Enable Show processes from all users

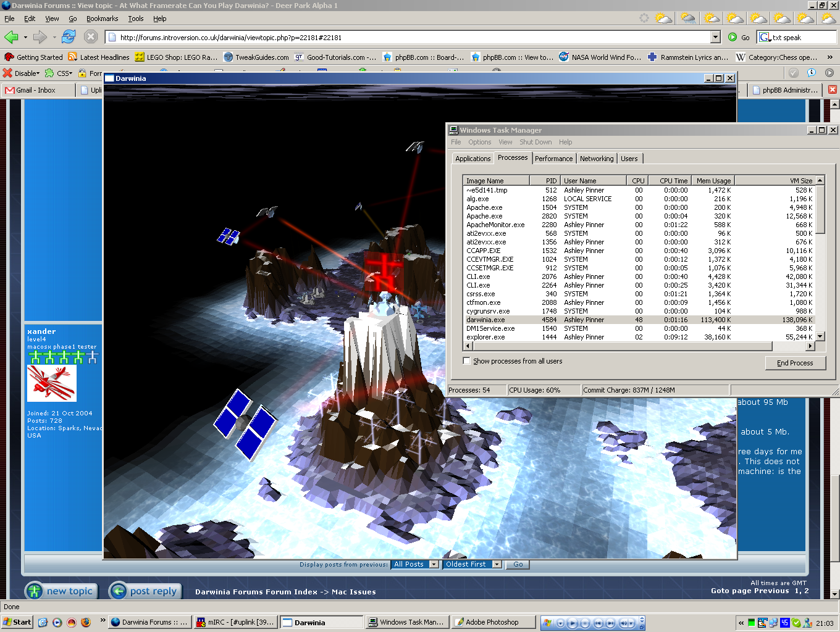click(467, 361)
